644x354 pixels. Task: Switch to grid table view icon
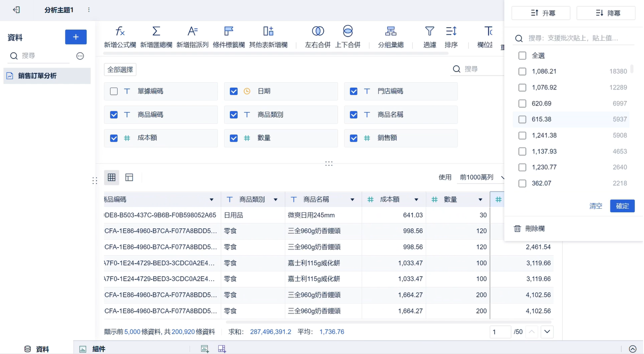click(x=112, y=177)
